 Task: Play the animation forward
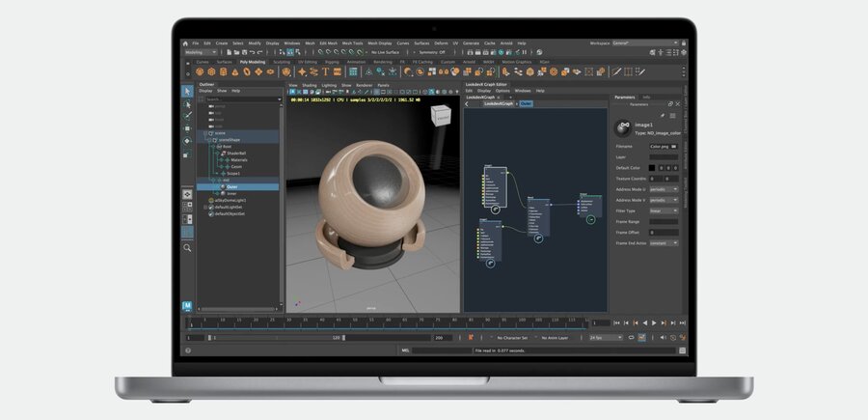(x=654, y=322)
